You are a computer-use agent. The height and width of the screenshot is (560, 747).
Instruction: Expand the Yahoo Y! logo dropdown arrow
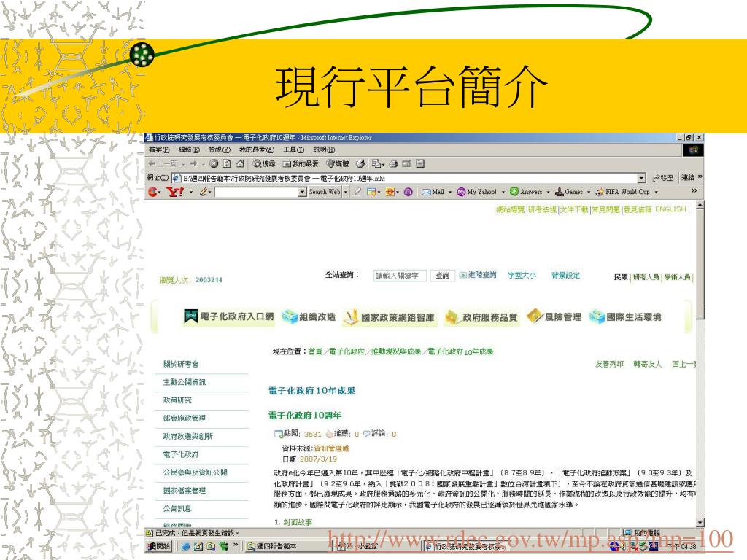(x=191, y=192)
